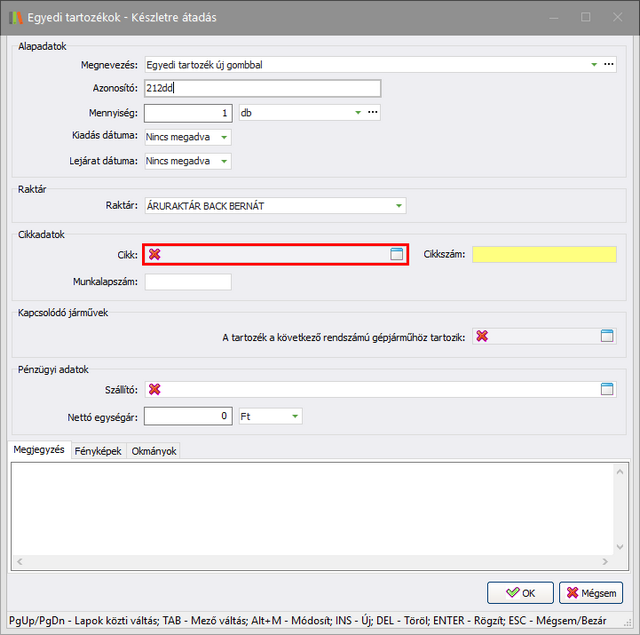Open the Szállító lookup window icon
Viewport: 640px width, 635px height.
click(x=607, y=389)
